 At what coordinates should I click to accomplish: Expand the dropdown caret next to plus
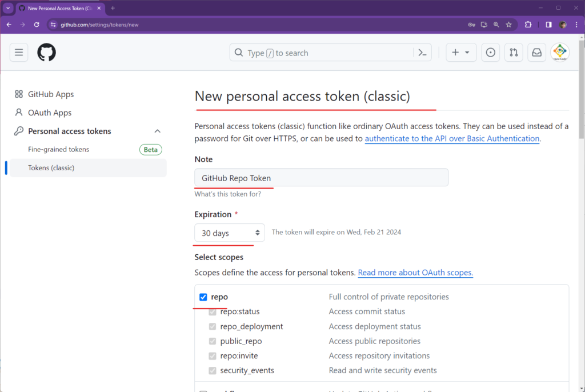(467, 53)
